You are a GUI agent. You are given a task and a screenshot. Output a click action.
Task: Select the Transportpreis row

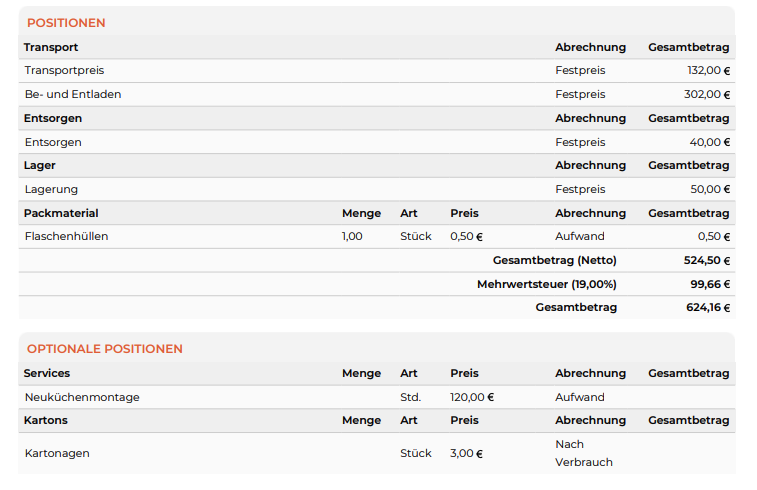pyautogui.click(x=377, y=70)
